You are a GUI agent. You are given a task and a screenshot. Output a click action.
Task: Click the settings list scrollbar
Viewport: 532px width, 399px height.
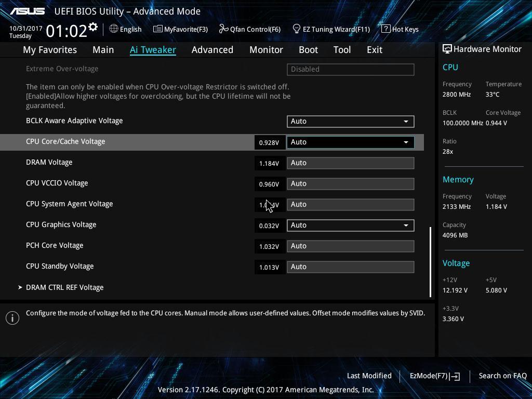coord(431,262)
